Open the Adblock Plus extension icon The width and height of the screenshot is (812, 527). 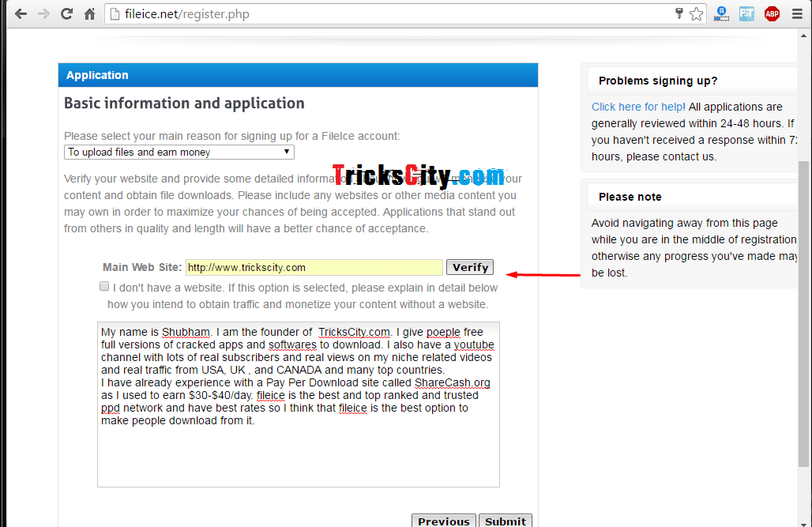tap(772, 14)
